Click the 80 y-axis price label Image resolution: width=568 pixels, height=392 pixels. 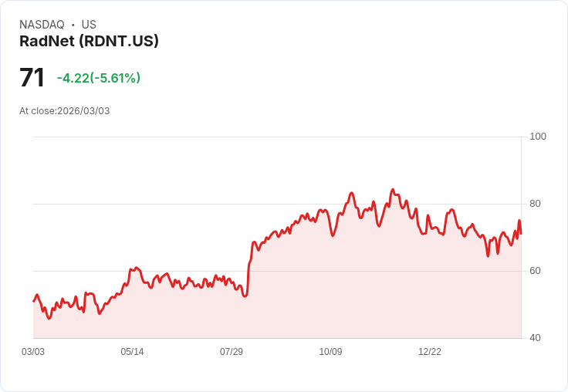pos(535,204)
